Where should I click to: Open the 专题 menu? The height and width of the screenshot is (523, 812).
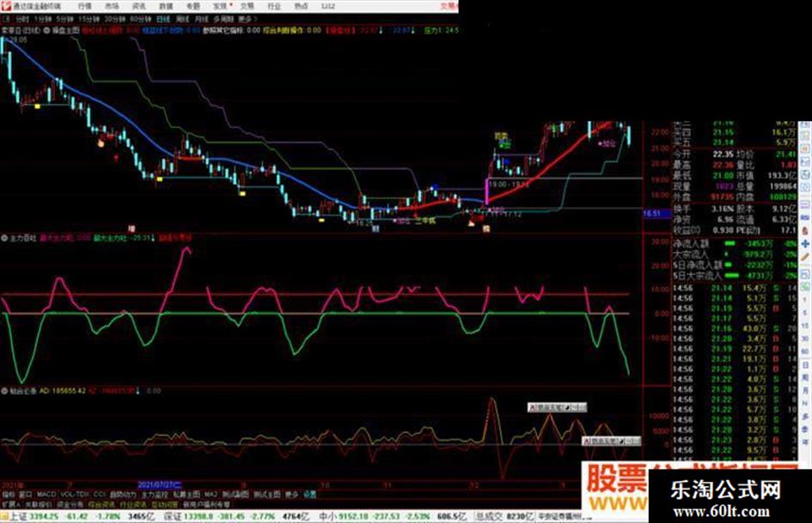pyautogui.click(x=192, y=6)
